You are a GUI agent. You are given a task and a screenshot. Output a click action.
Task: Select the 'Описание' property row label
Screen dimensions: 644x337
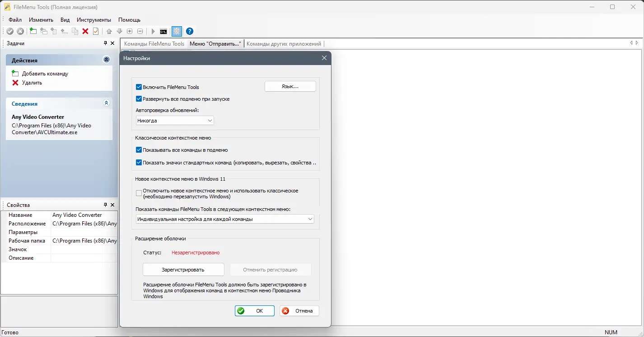coord(21,258)
